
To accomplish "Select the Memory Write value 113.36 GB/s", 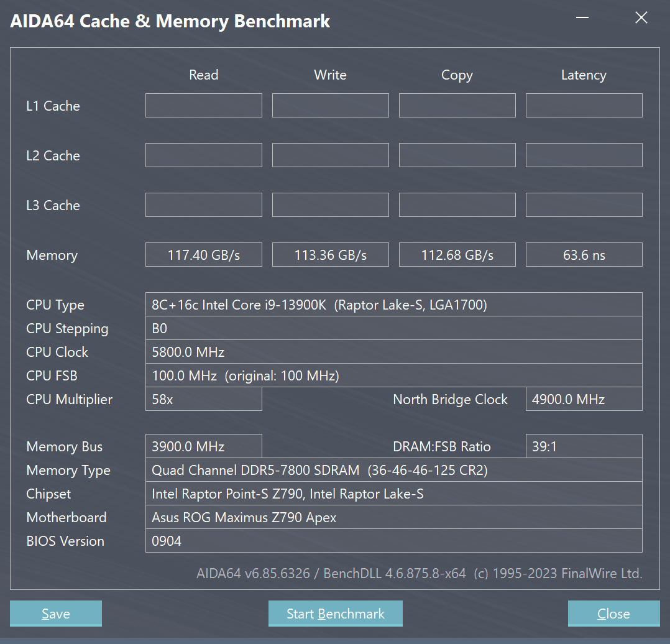I will [330, 255].
